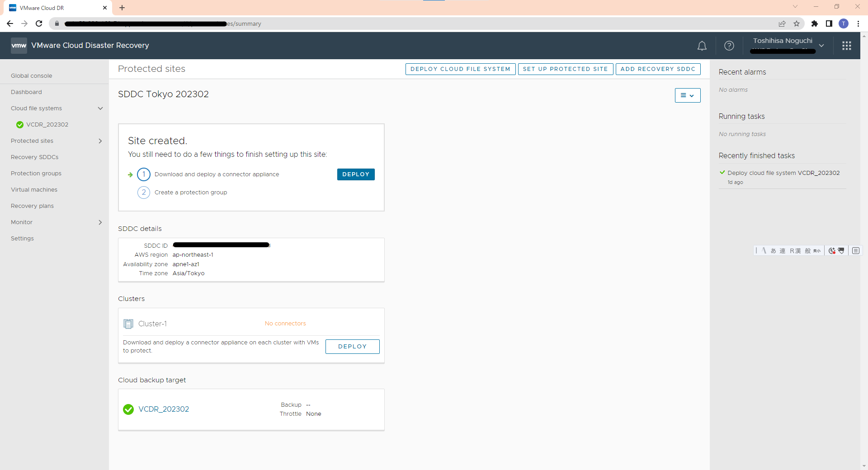Open the VMware services grid icon
This screenshot has height=470, width=868.
pos(846,46)
